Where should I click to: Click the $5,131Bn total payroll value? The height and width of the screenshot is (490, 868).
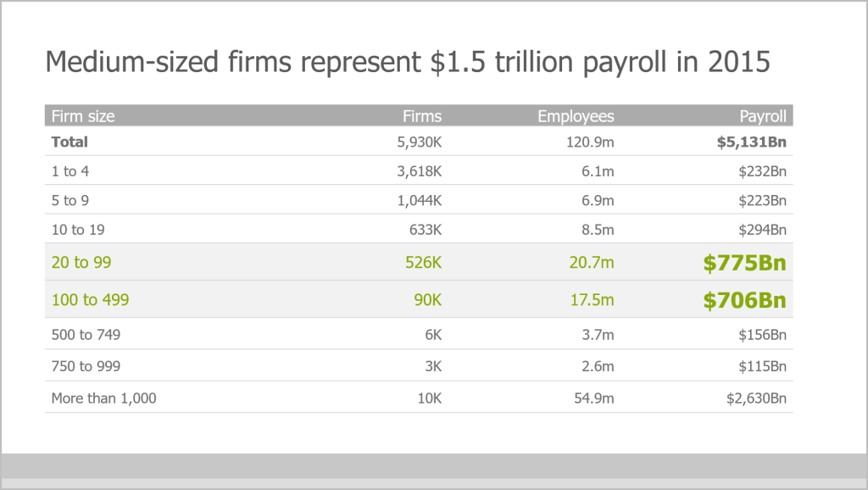(752, 142)
